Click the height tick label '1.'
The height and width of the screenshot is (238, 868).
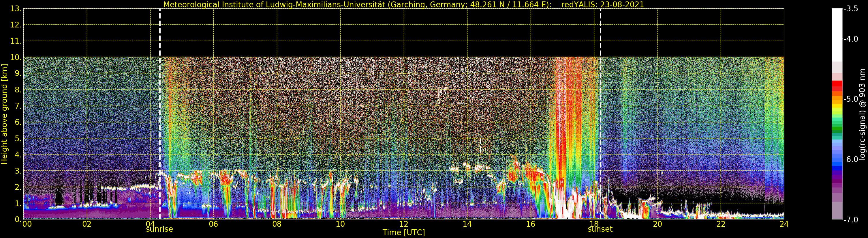(x=18, y=203)
